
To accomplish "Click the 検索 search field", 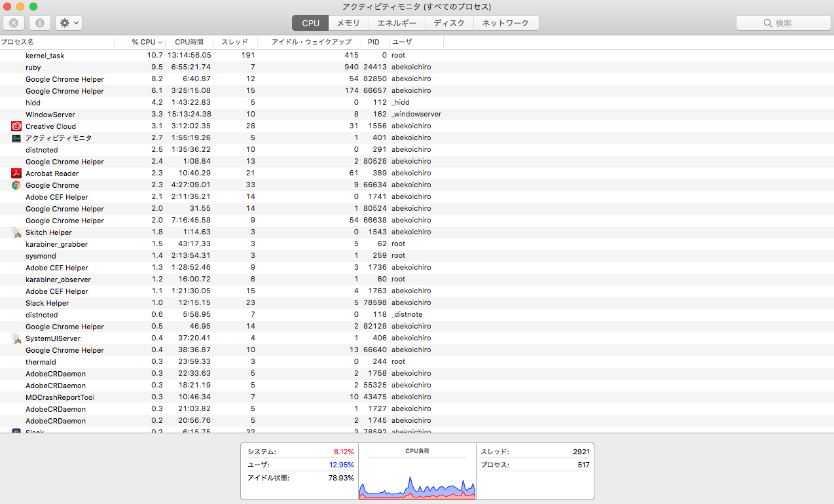I will (783, 23).
